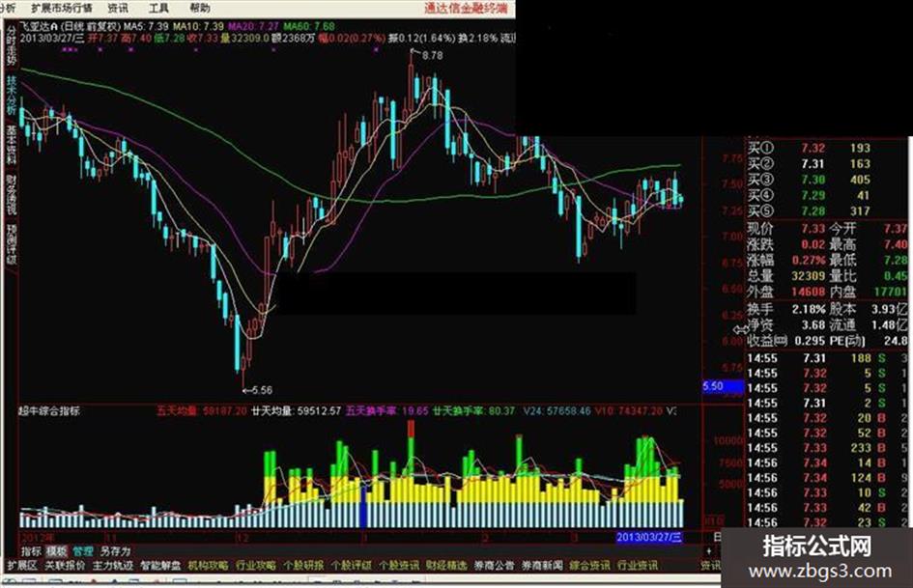Open the 资讯 menu in the menu bar

[x=118, y=8]
